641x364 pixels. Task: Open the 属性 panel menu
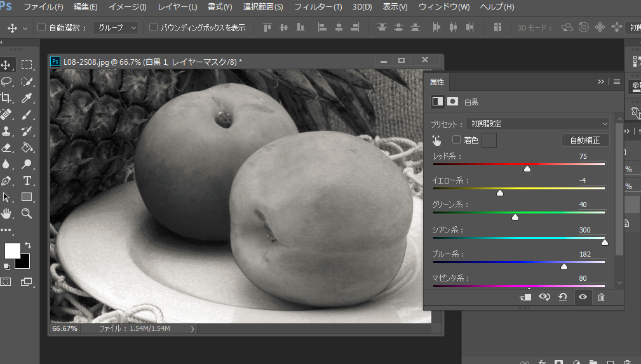616,82
